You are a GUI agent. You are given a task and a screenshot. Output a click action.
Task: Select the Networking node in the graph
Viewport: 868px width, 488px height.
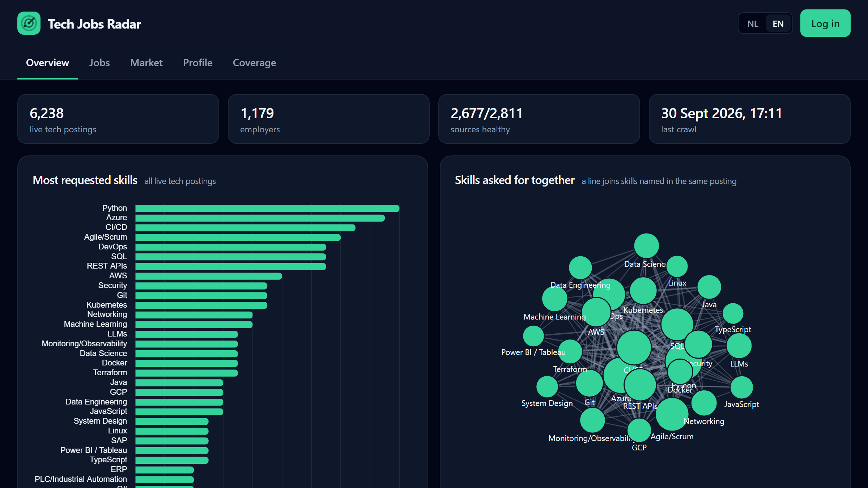(x=704, y=403)
